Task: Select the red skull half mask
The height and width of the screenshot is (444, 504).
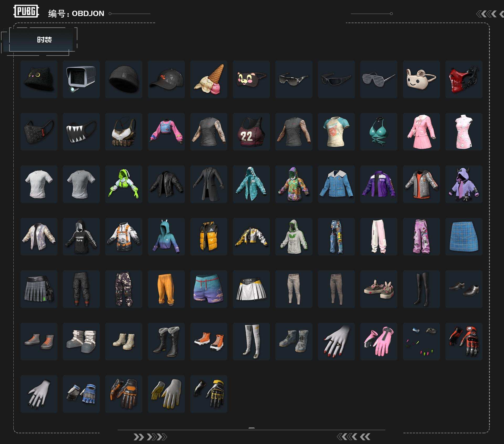Action: point(464,79)
